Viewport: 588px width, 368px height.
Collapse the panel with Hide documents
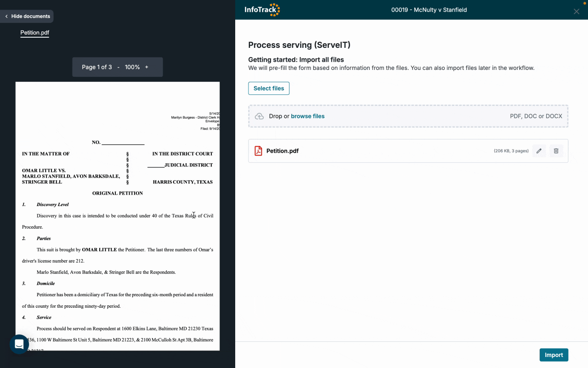click(27, 17)
